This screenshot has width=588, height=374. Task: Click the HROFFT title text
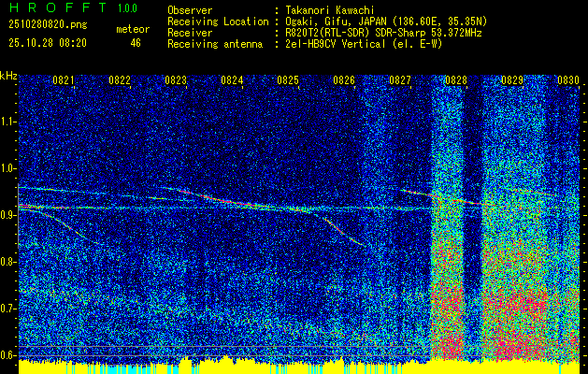pos(58,7)
